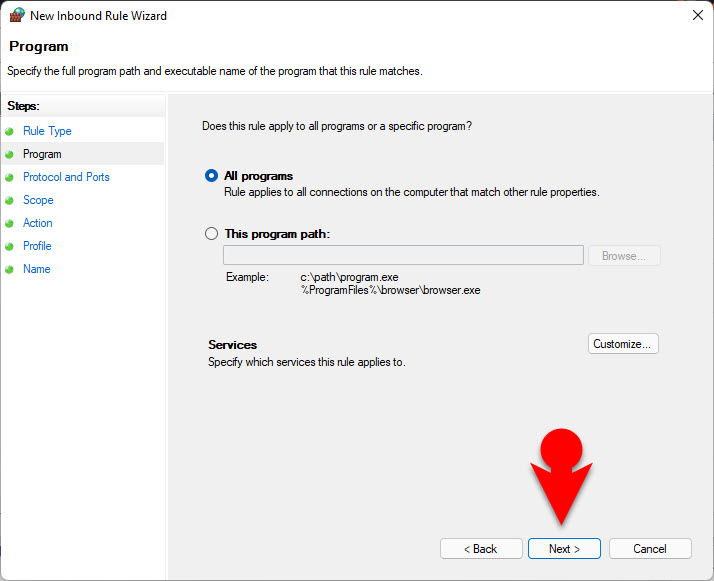The image size is (714, 581).
Task: Click the program path text field
Action: (x=403, y=256)
